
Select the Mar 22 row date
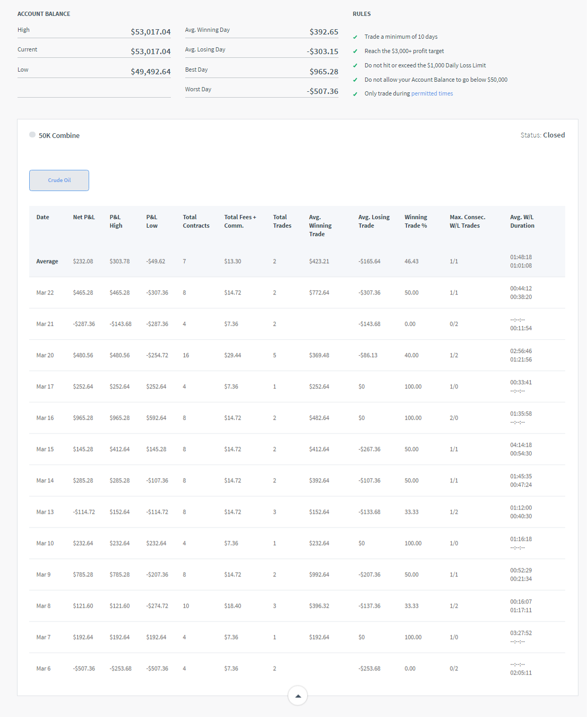coord(45,293)
